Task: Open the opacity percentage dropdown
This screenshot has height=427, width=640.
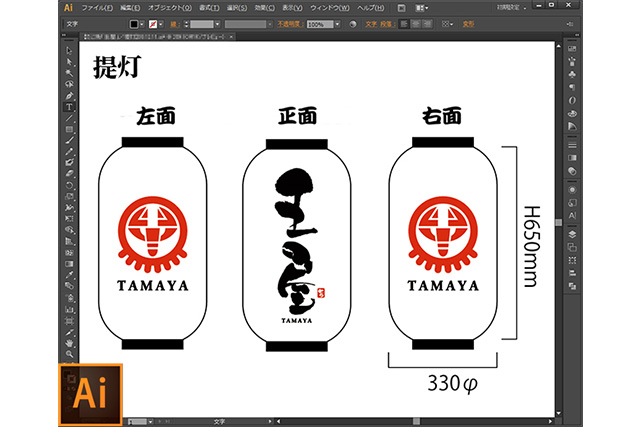Action: coord(338,24)
